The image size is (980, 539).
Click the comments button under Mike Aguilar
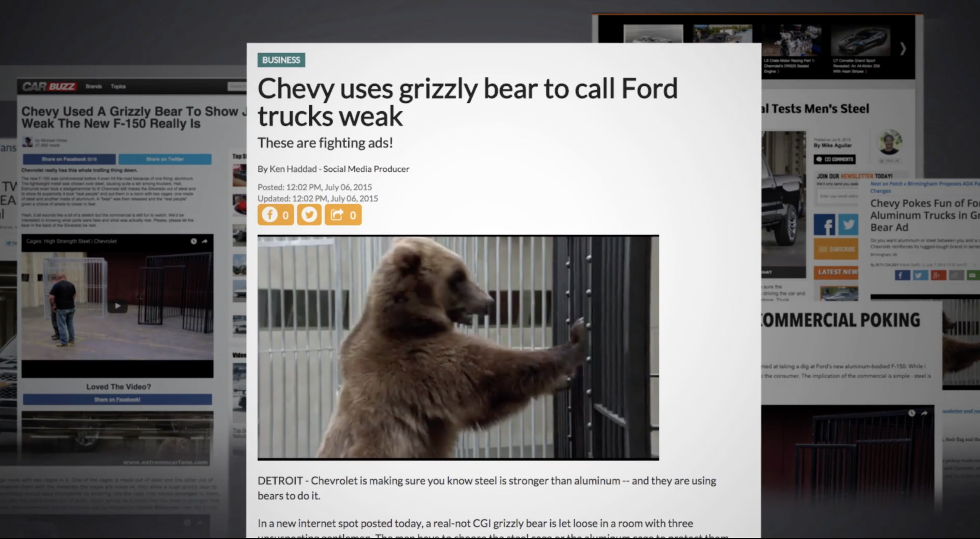835,159
